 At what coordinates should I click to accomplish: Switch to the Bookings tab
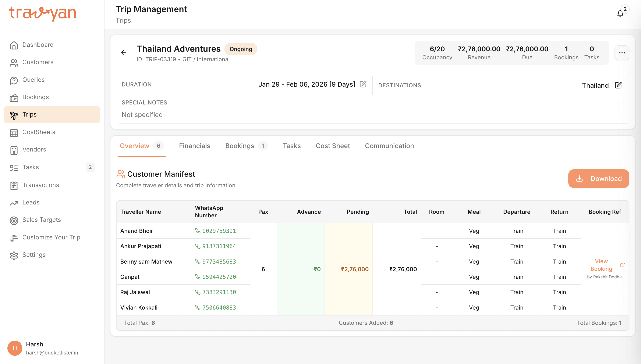(x=240, y=146)
